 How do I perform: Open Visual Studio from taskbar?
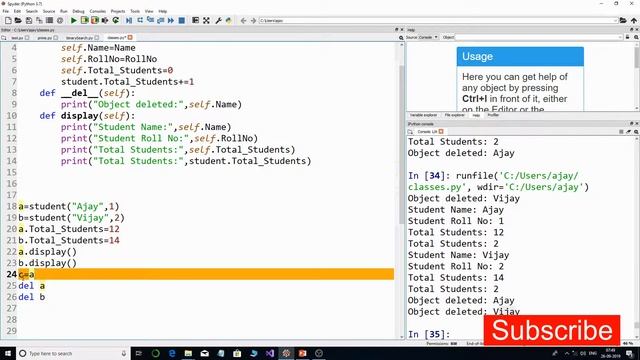click(270, 353)
